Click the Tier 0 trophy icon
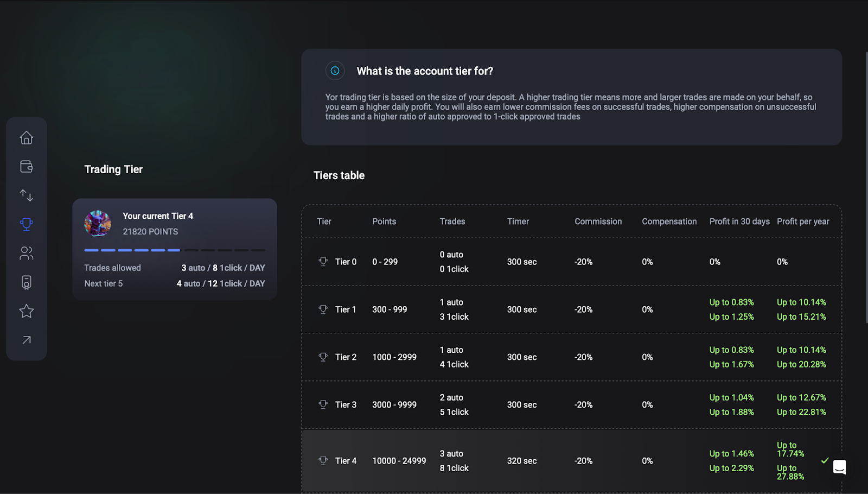The height and width of the screenshot is (494, 868). point(324,262)
